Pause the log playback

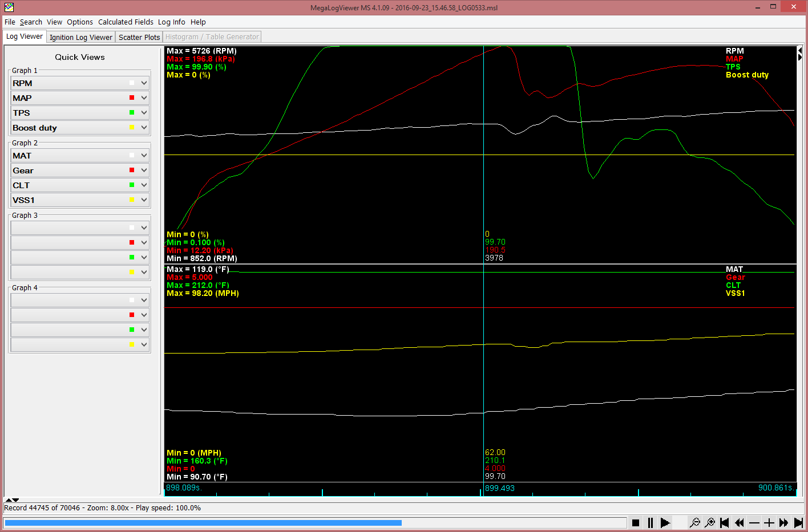[x=650, y=523]
